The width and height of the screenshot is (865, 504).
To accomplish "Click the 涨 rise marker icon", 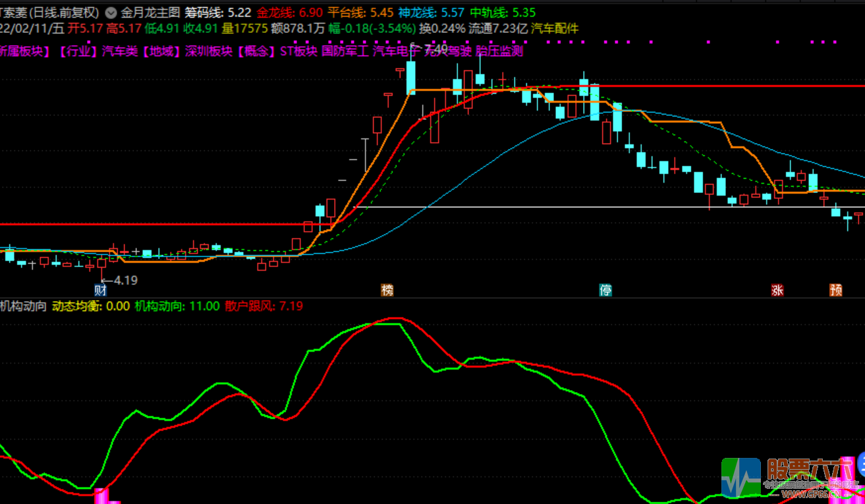I will 777,290.
